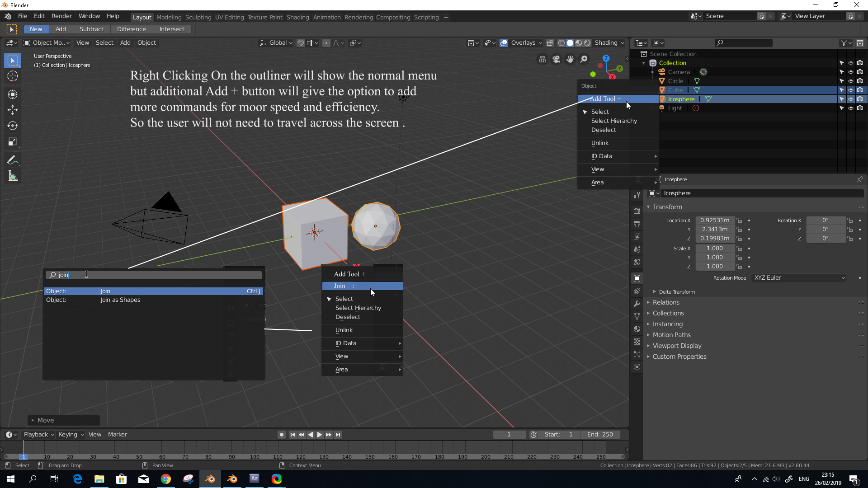This screenshot has width=868, height=488.
Task: Pin the Icosphere properties panel
Action: coord(860,179)
